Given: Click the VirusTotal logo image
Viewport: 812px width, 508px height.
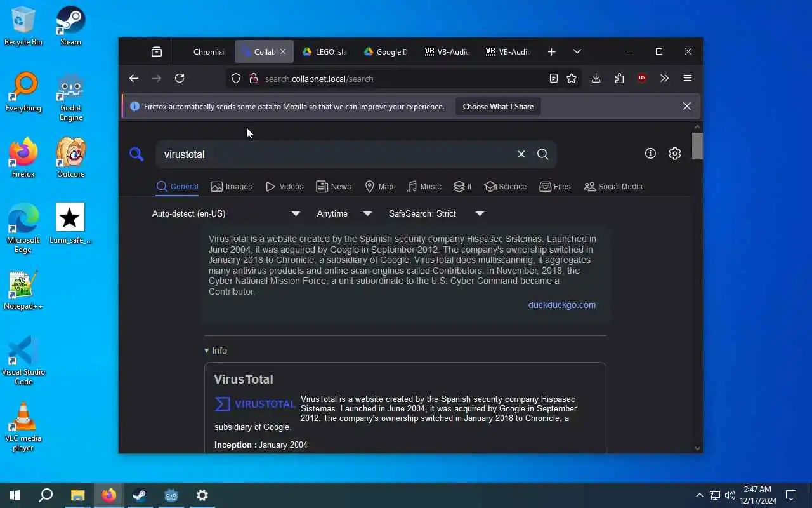Looking at the screenshot, I should [255, 404].
